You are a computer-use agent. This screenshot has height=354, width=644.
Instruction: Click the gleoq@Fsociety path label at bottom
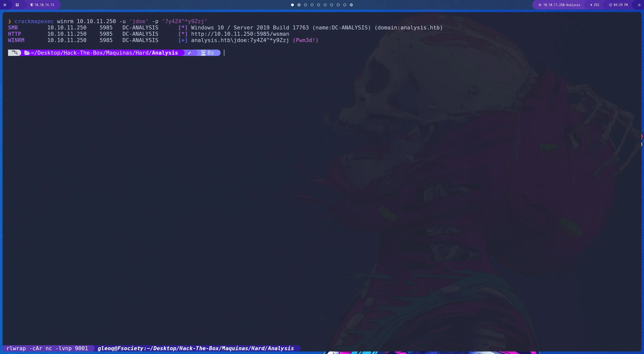[x=195, y=348]
